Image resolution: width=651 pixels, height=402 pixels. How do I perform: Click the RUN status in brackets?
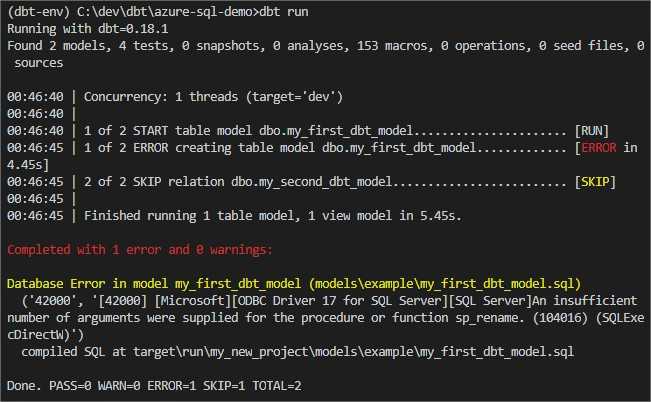pyautogui.click(x=592, y=130)
